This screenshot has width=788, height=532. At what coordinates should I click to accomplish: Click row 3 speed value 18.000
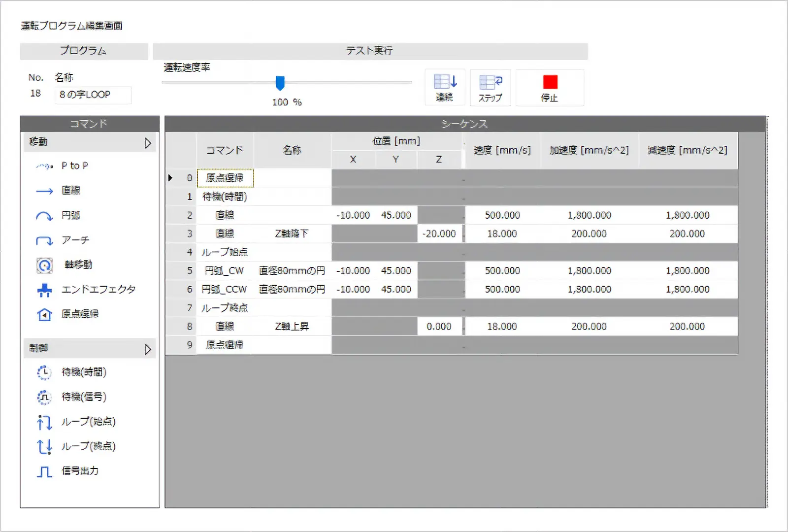[502, 234]
